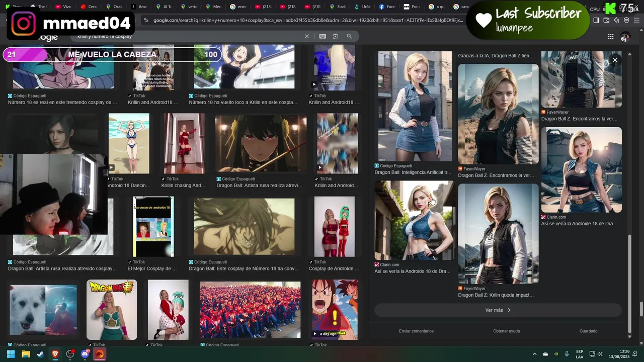This screenshot has width=644, height=362.
Task: Open 'Cosplay de Androide...' two women thumbnail
Action: [x=335, y=226]
